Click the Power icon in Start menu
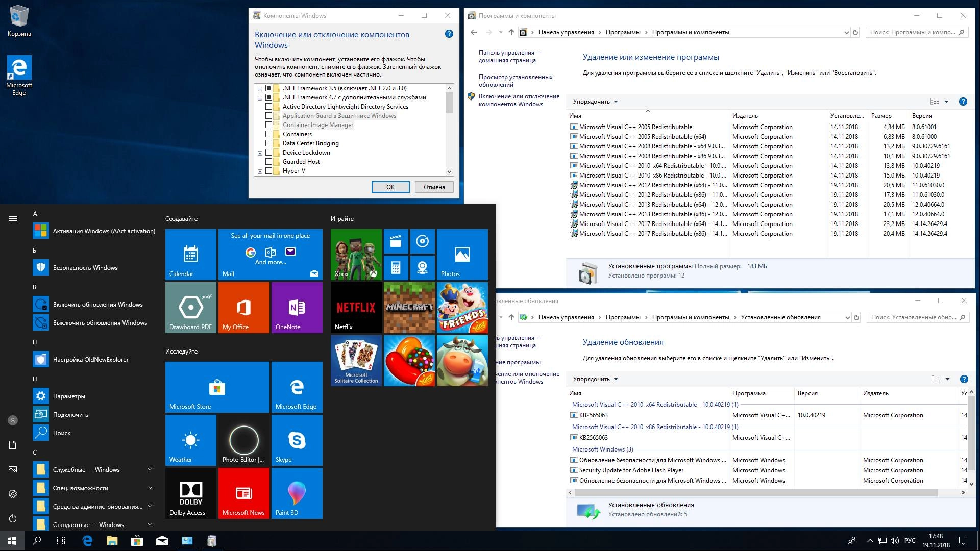This screenshot has height=551, width=980. (13, 518)
